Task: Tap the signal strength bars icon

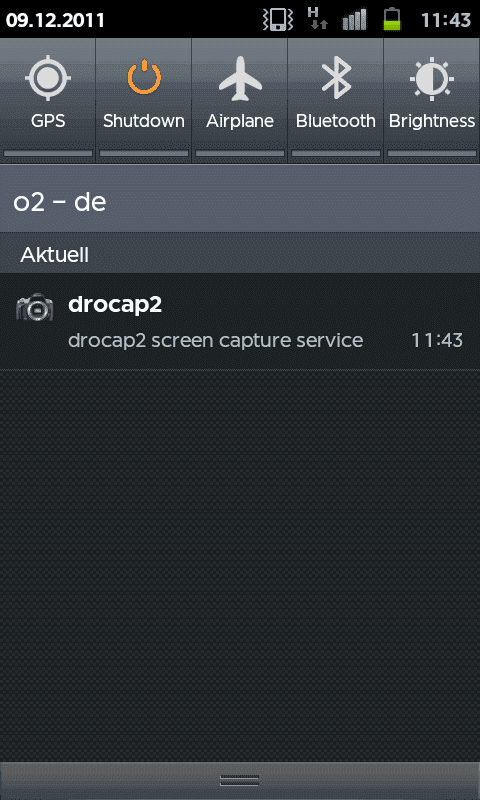Action: (355, 19)
